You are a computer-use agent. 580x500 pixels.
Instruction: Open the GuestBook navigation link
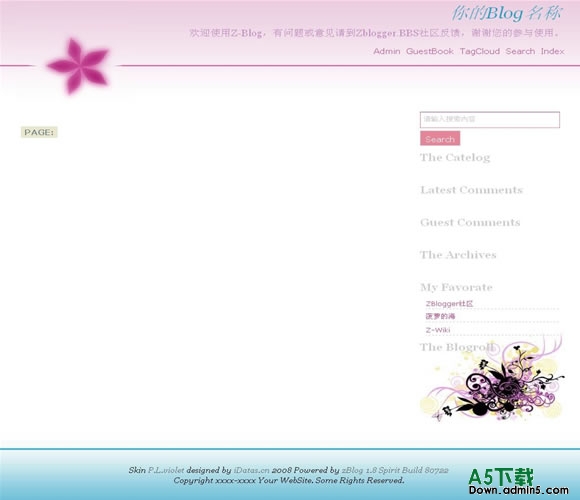[x=430, y=51]
